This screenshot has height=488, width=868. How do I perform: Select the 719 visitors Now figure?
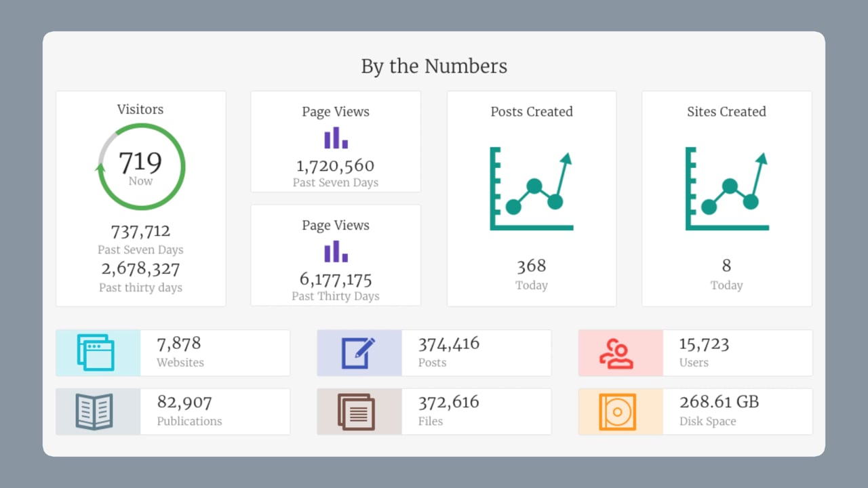tap(140, 163)
